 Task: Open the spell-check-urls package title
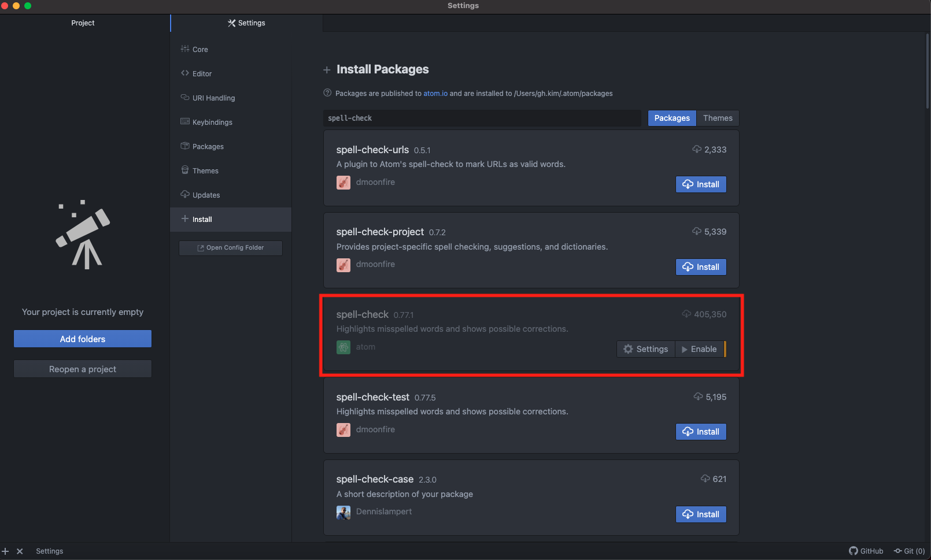[x=372, y=150]
